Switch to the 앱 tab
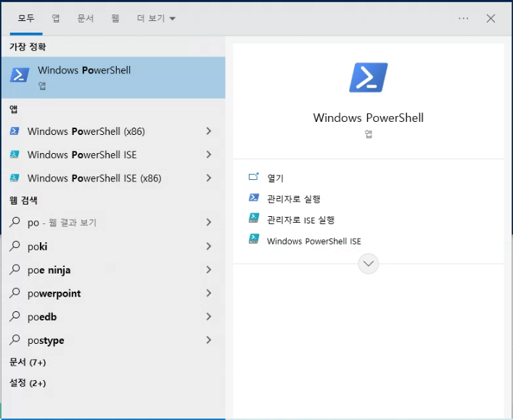This screenshot has width=513, height=420. pos(56,18)
